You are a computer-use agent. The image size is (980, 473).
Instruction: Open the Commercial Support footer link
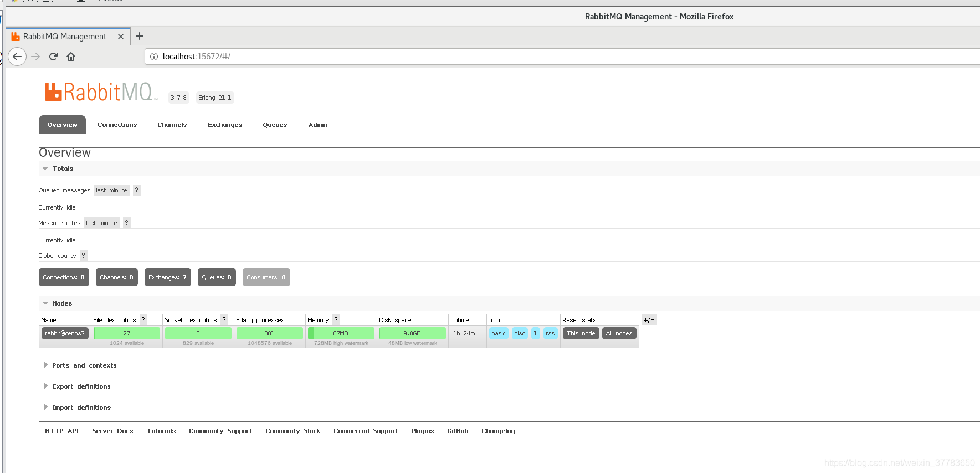366,431
